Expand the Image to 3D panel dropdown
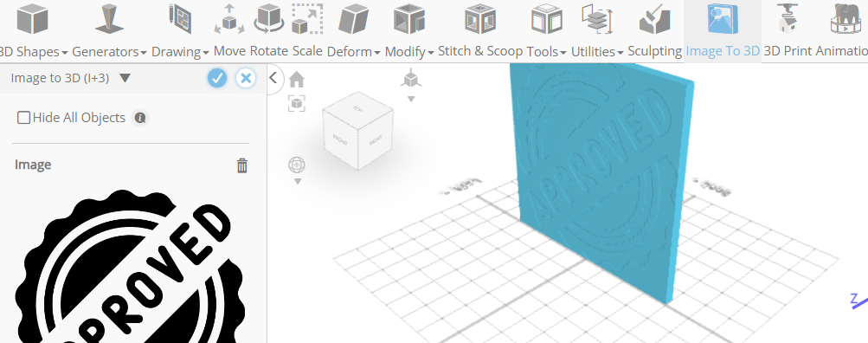The height and width of the screenshot is (343, 868). click(x=125, y=78)
